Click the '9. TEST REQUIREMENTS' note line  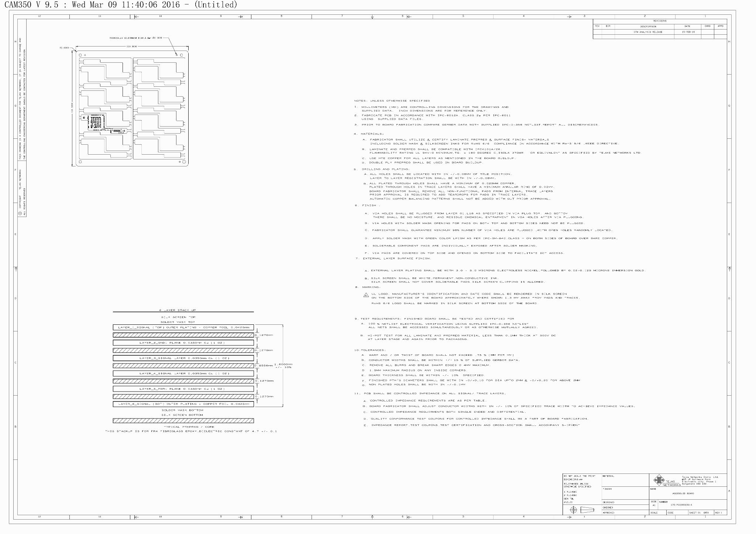click(x=434, y=318)
